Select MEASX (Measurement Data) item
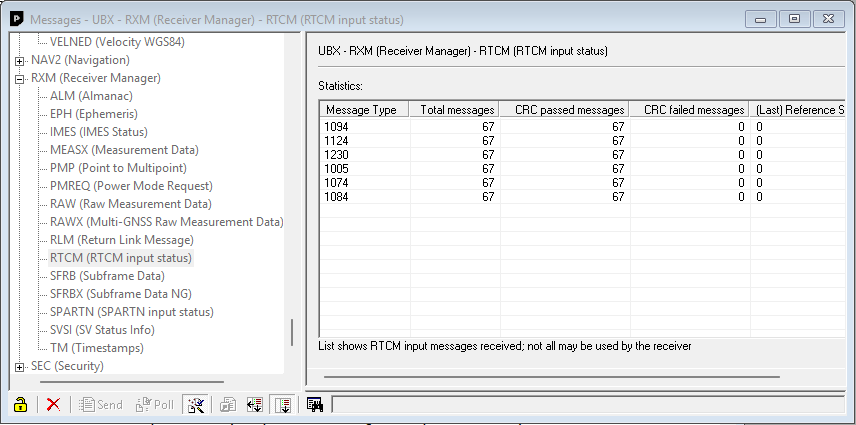The width and height of the screenshot is (856, 425). 124,150
